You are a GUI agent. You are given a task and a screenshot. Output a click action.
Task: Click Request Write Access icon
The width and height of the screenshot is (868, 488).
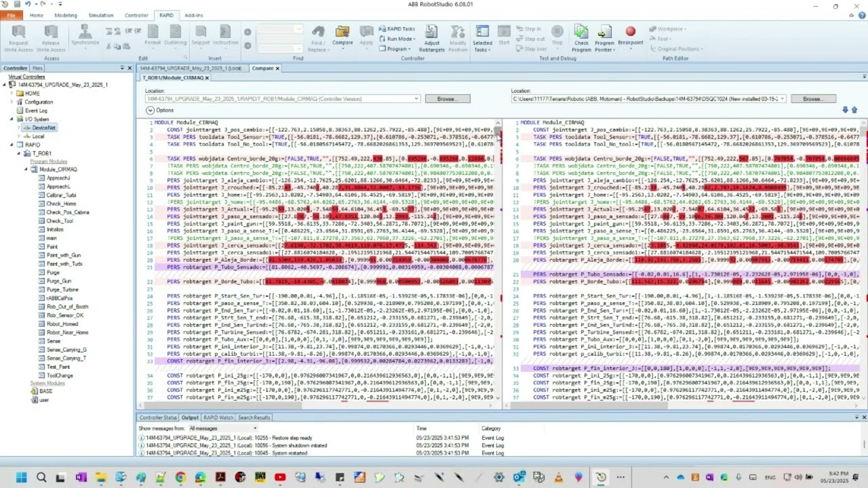[18, 32]
